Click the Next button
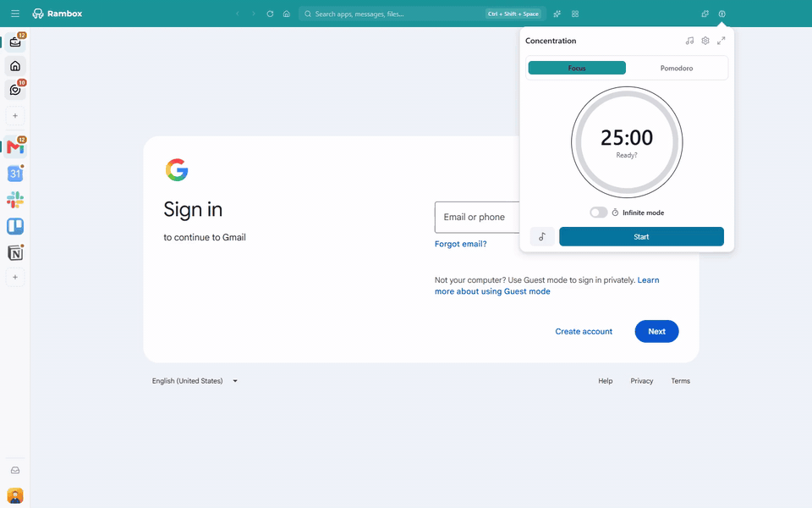The width and height of the screenshot is (812, 508). coord(656,331)
